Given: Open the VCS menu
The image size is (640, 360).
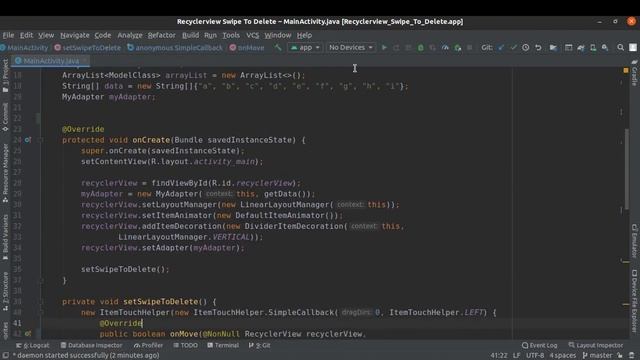Looking at the screenshot, I should (x=252, y=35).
